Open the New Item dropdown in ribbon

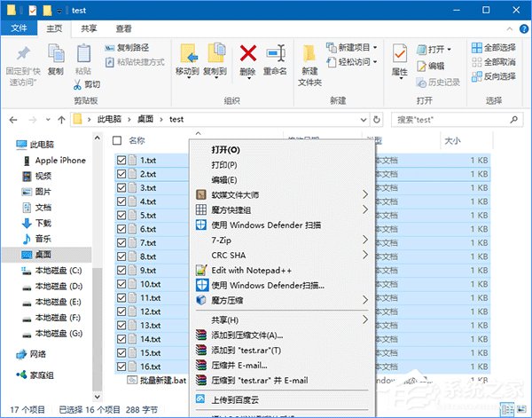click(x=352, y=47)
